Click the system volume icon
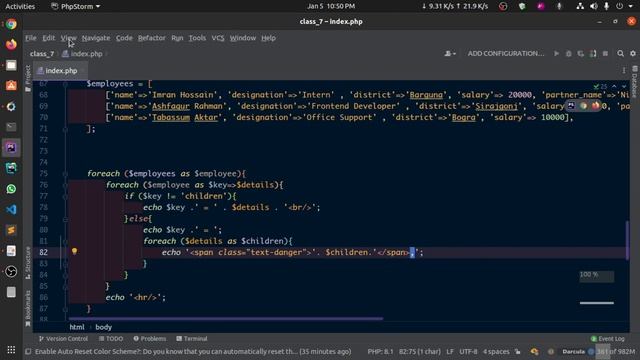 (594, 6)
